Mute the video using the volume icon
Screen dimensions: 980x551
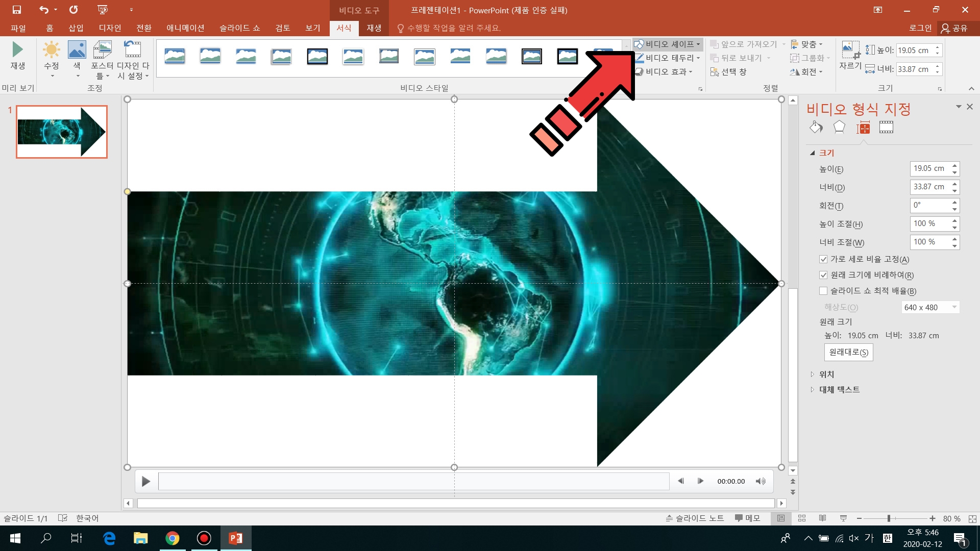click(x=760, y=481)
